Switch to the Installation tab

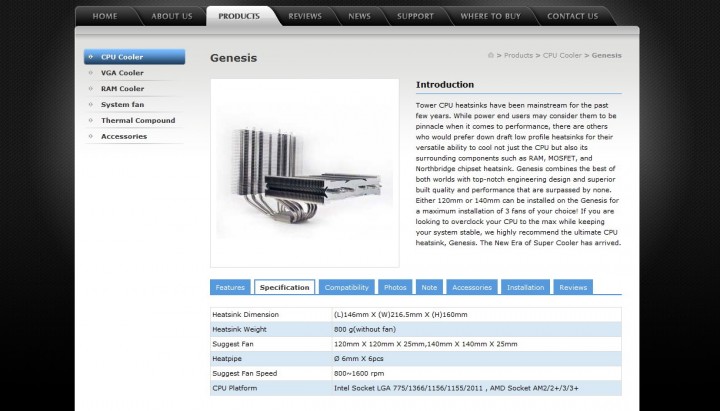click(525, 287)
